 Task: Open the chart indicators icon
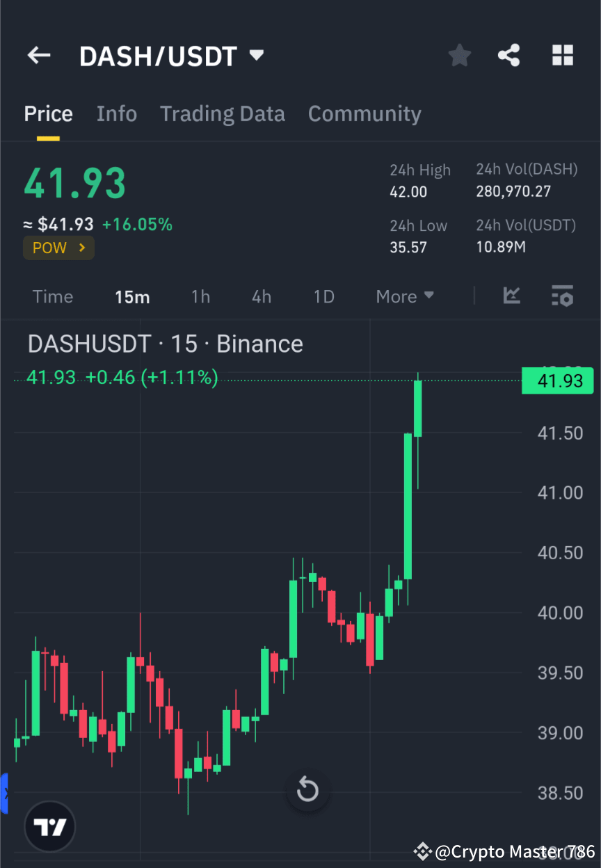click(512, 296)
